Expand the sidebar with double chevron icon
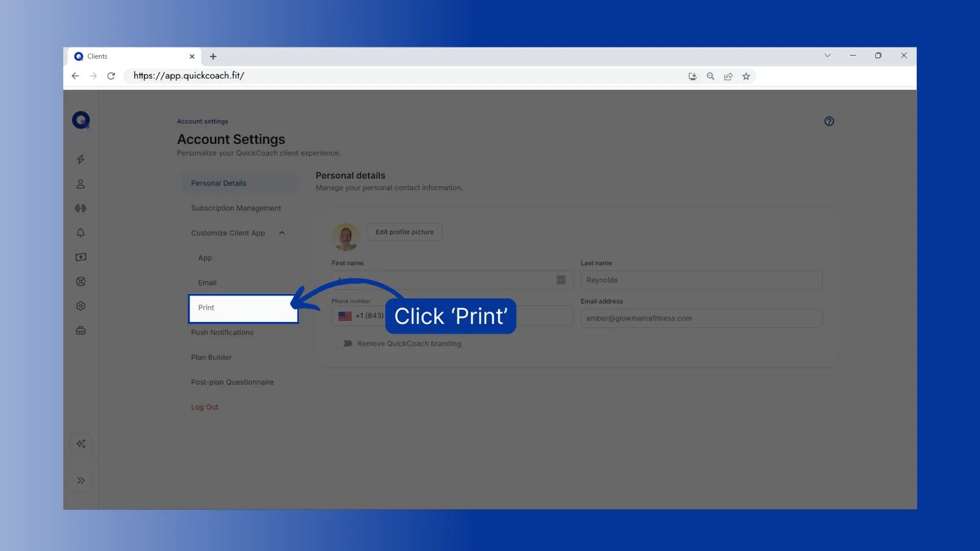This screenshot has width=980, height=551. point(81,481)
